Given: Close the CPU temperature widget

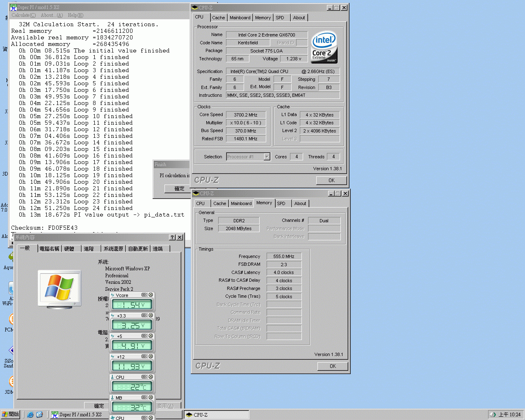Looking at the screenshot, I should tap(151, 377).
